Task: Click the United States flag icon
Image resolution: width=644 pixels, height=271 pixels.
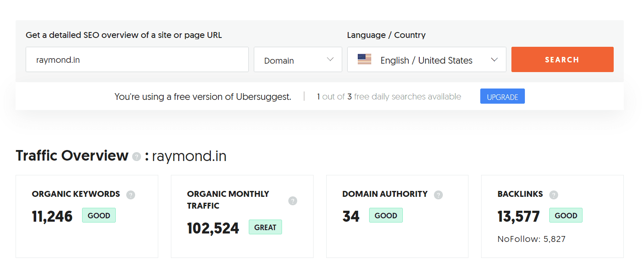Action: click(x=364, y=59)
